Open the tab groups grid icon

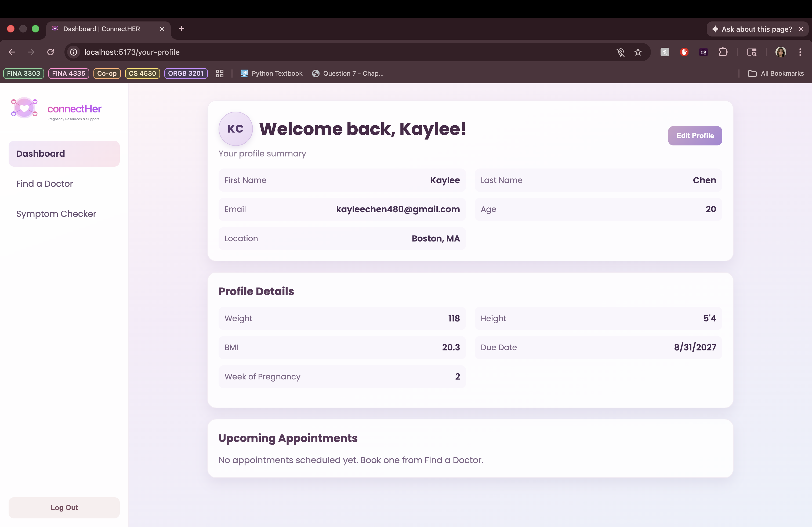219,73
